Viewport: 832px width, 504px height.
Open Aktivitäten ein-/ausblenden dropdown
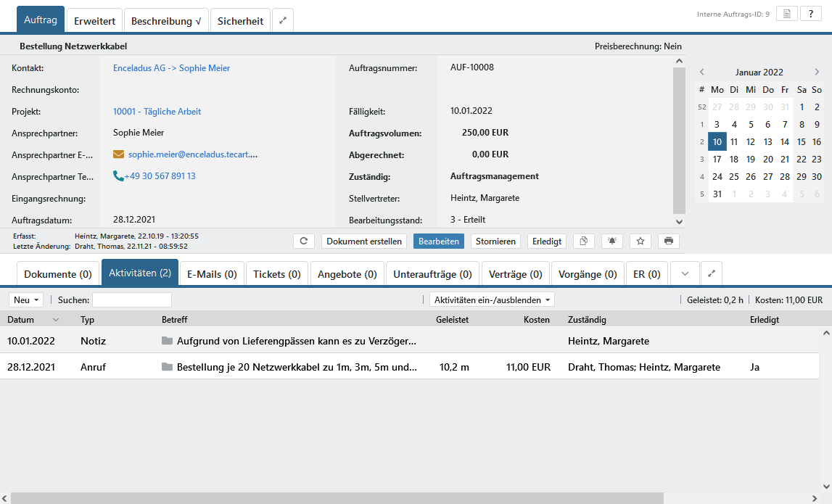[492, 300]
